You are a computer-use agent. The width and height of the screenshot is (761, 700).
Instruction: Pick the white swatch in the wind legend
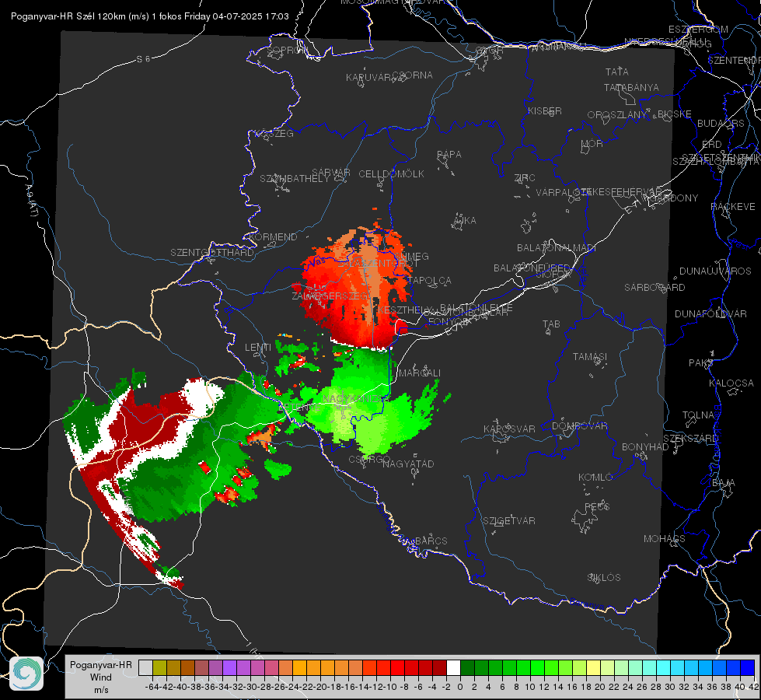[x=453, y=667]
